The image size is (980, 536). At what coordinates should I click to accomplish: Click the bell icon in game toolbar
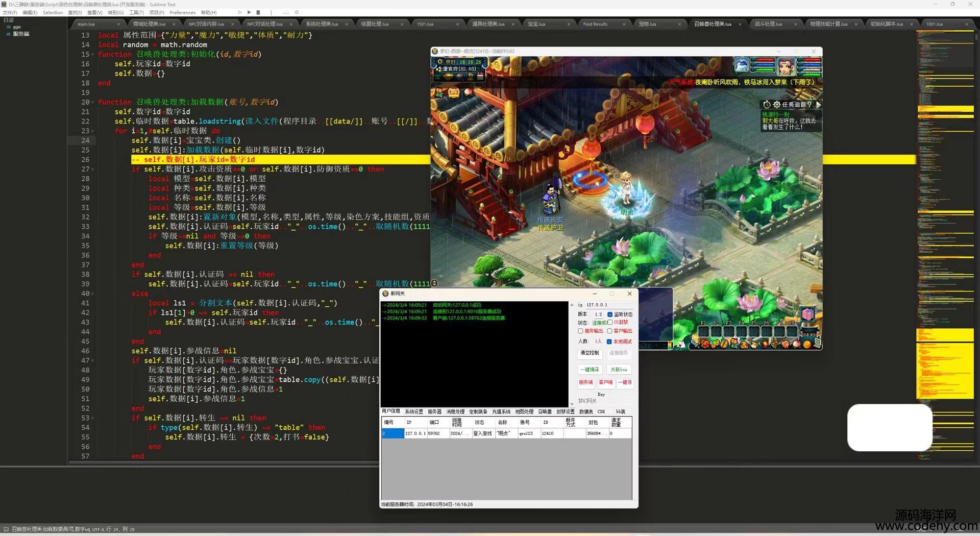(x=775, y=344)
